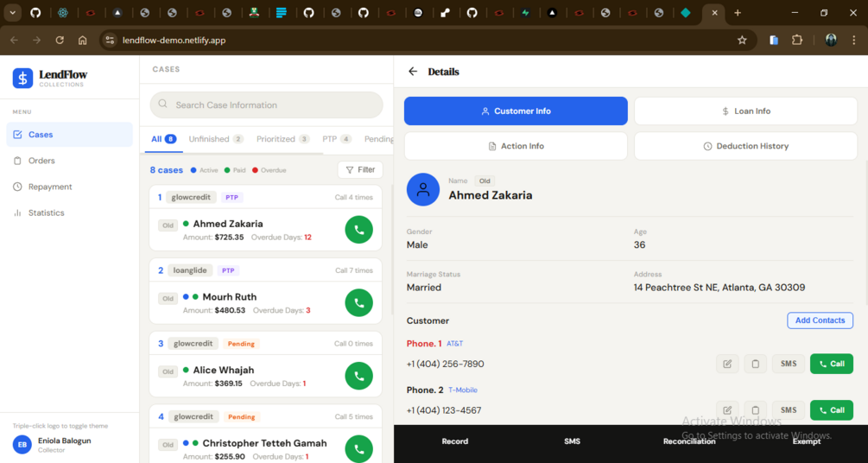
Task: Click the Search Case Information field
Action: pyautogui.click(x=266, y=105)
